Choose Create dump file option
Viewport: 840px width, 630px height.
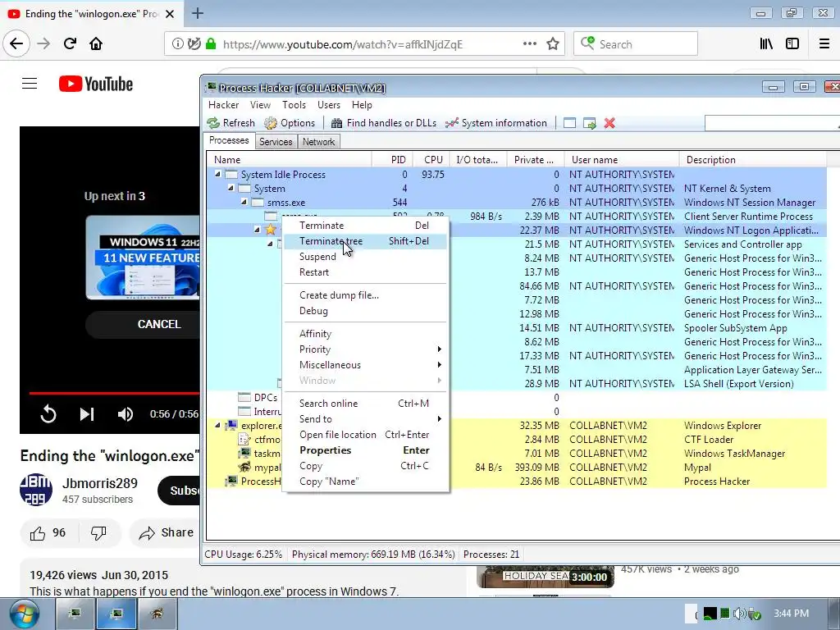click(x=365, y=295)
